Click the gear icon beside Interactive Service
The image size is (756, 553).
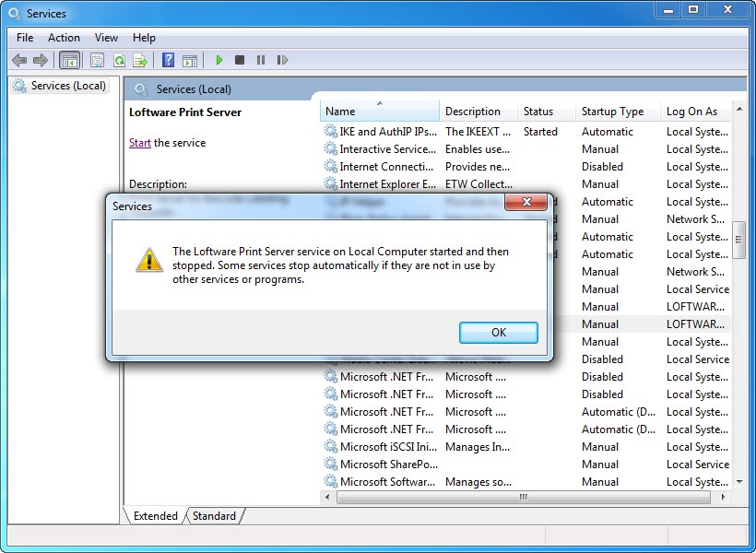[x=330, y=148]
